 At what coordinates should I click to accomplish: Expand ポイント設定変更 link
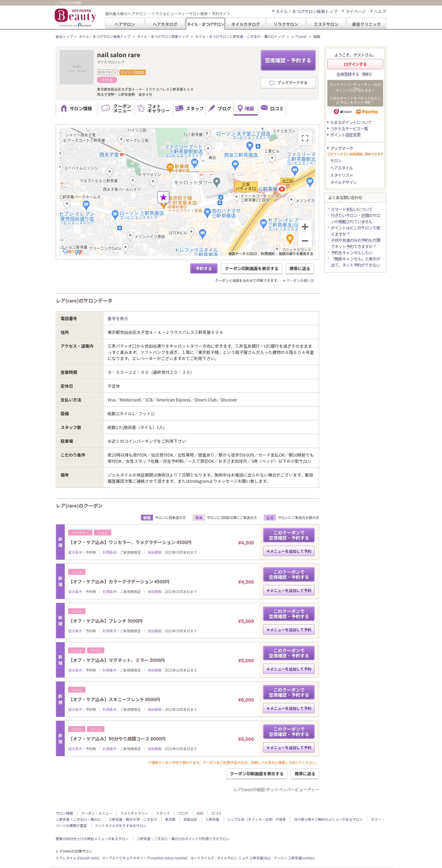pyautogui.click(x=345, y=135)
